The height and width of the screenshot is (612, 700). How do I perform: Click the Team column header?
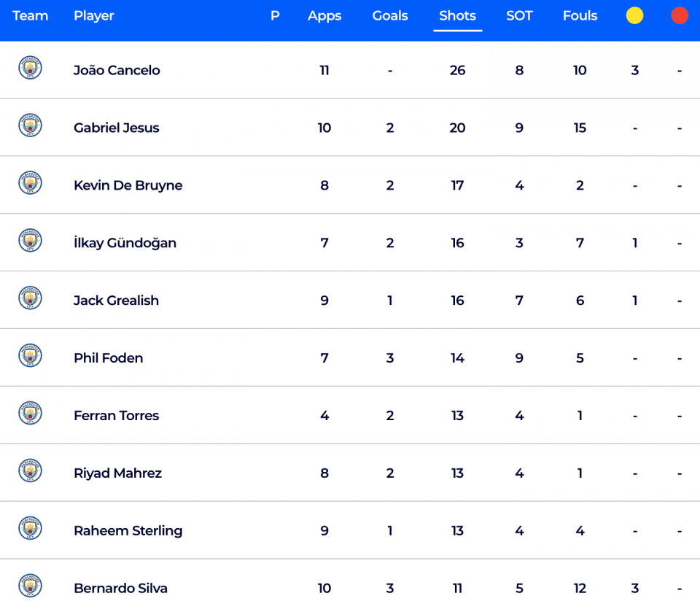(31, 15)
